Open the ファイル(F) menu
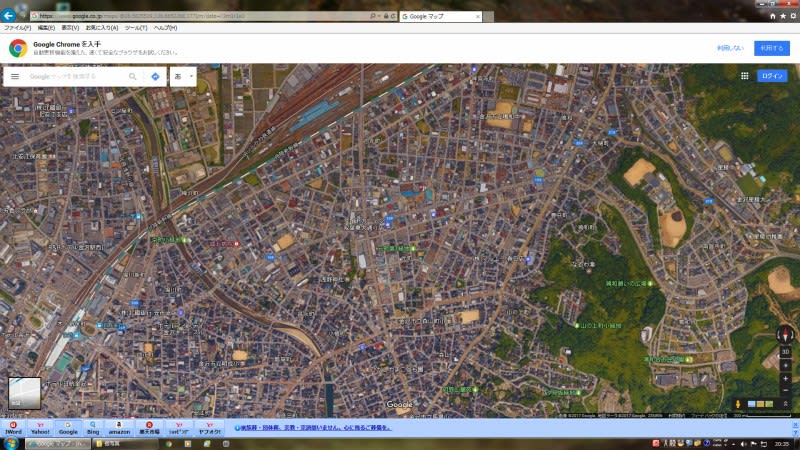 (17, 28)
